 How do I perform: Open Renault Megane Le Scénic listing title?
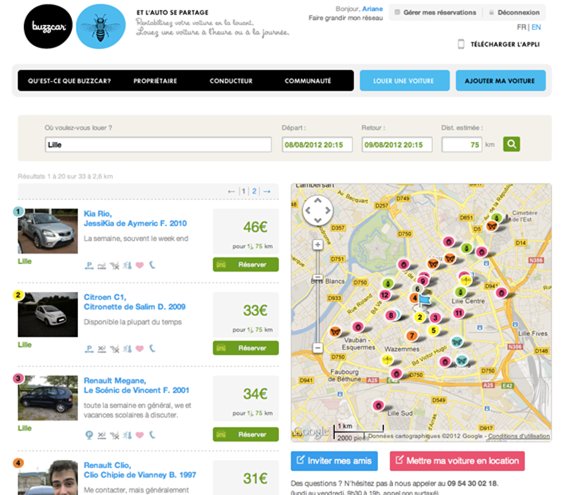136,385
